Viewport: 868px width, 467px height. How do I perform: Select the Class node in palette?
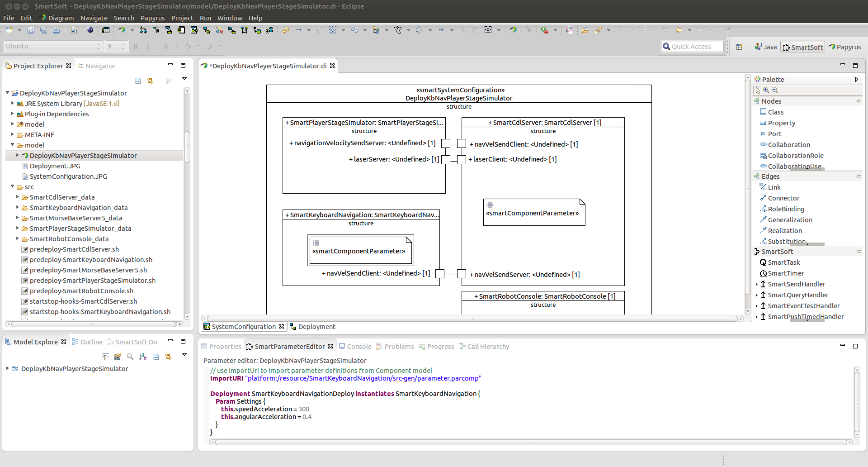(772, 112)
